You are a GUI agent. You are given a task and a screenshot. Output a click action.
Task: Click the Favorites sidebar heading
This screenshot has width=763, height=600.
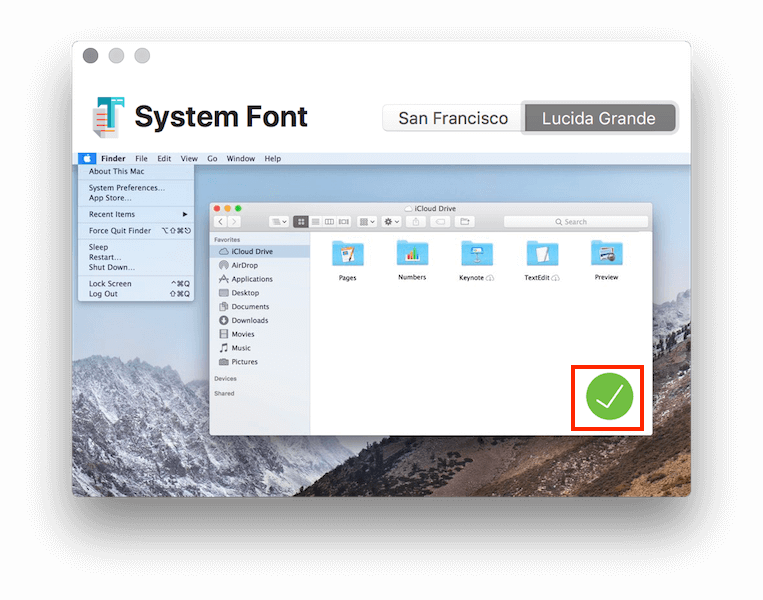click(x=227, y=240)
